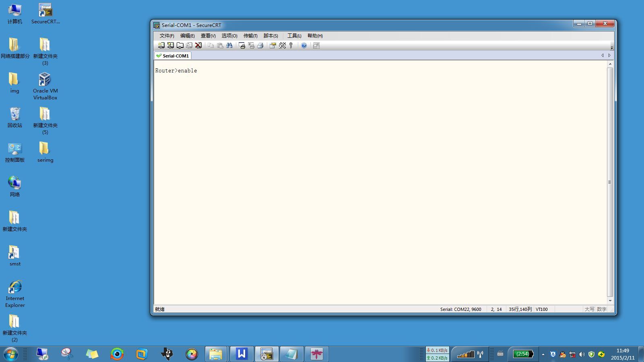The image size is (644, 362).
Task: Open the 传输(T) menu
Action: (250, 36)
